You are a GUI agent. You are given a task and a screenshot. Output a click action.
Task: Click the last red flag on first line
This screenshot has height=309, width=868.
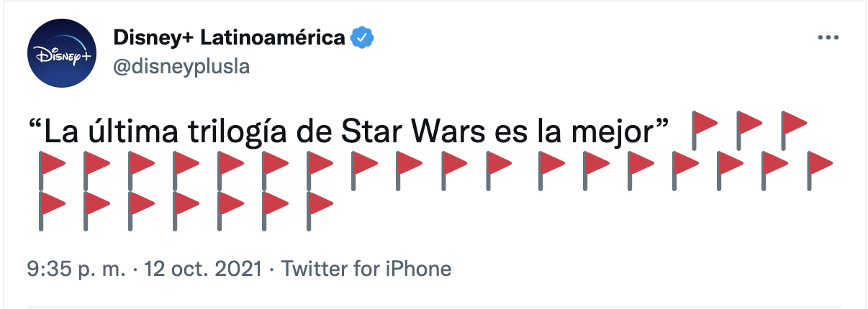pos(793,130)
